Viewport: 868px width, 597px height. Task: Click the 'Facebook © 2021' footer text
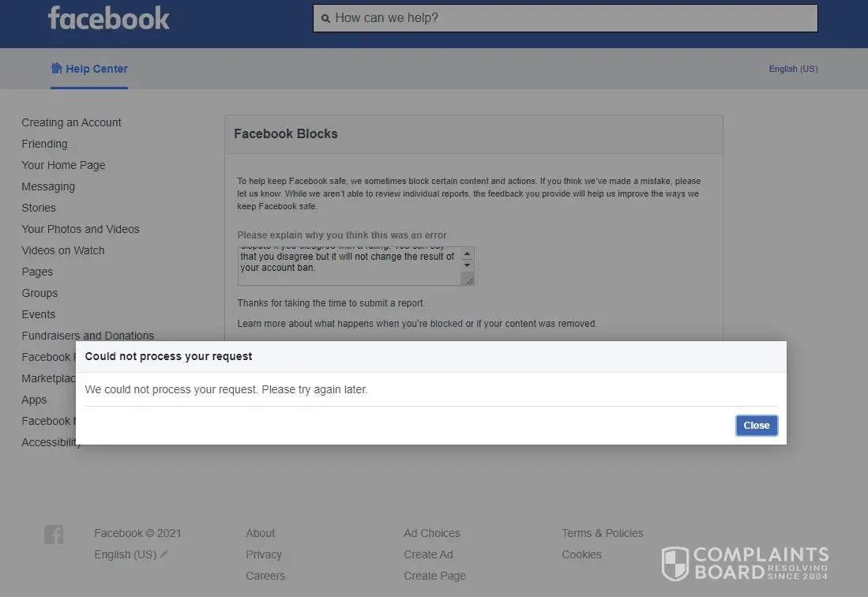[x=137, y=533]
